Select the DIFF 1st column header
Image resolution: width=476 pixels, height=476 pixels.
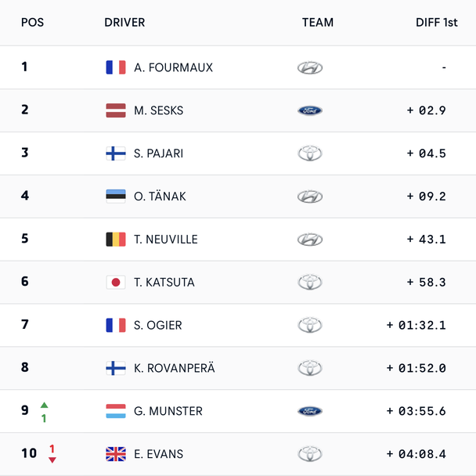click(x=436, y=23)
